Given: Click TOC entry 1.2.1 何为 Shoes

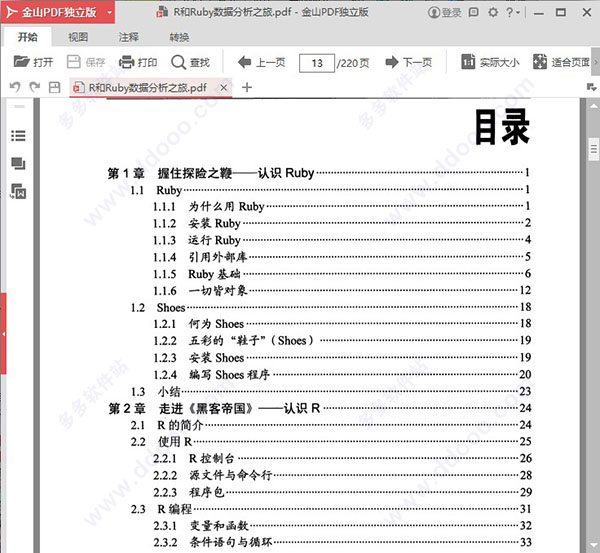Looking at the screenshot, I should pos(341,324).
